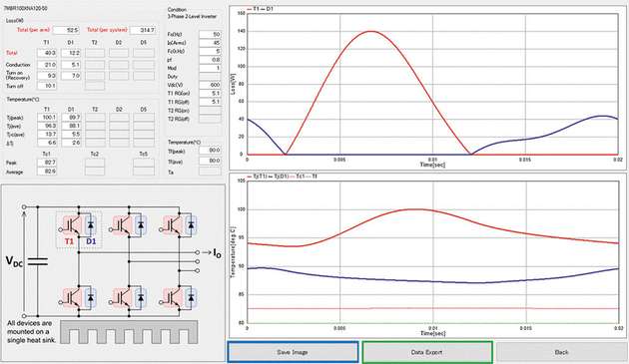Click the T1 Conduction loss field
Screen dimensions: 629x364
47,65
